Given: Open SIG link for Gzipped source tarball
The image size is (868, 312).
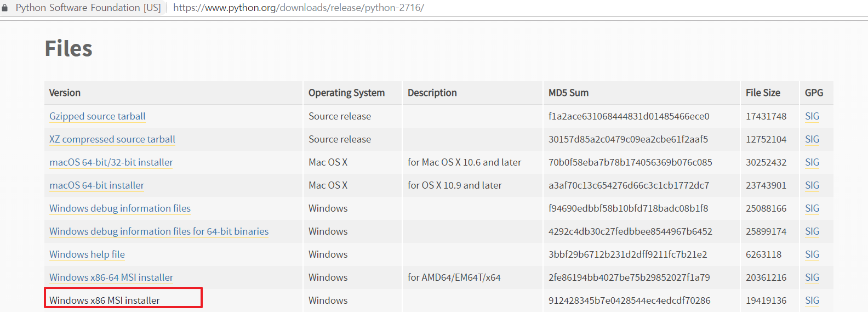Looking at the screenshot, I should [x=812, y=116].
